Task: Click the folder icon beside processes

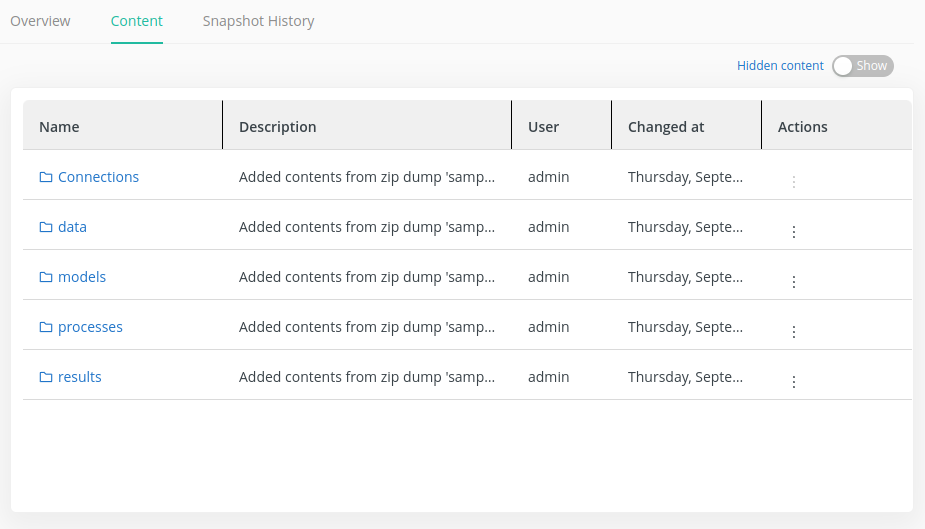Action: 45,327
